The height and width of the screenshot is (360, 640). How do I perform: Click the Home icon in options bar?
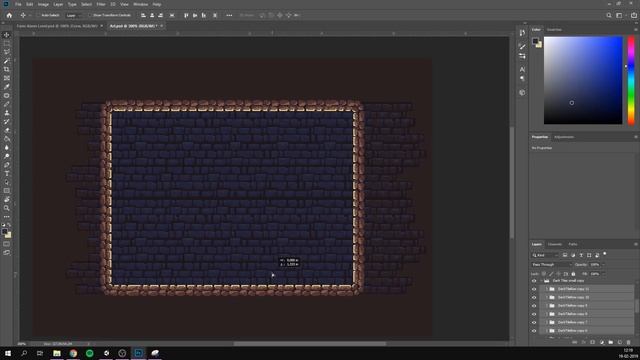coord(9,15)
